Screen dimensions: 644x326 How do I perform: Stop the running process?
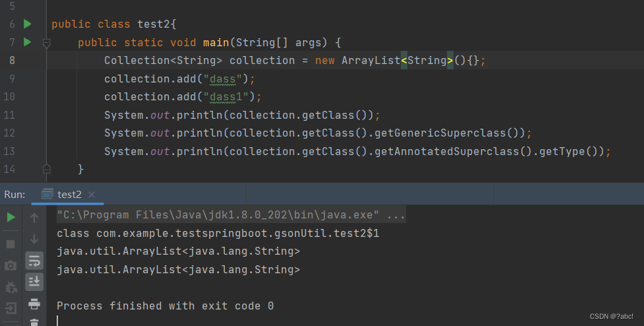pyautogui.click(x=11, y=244)
